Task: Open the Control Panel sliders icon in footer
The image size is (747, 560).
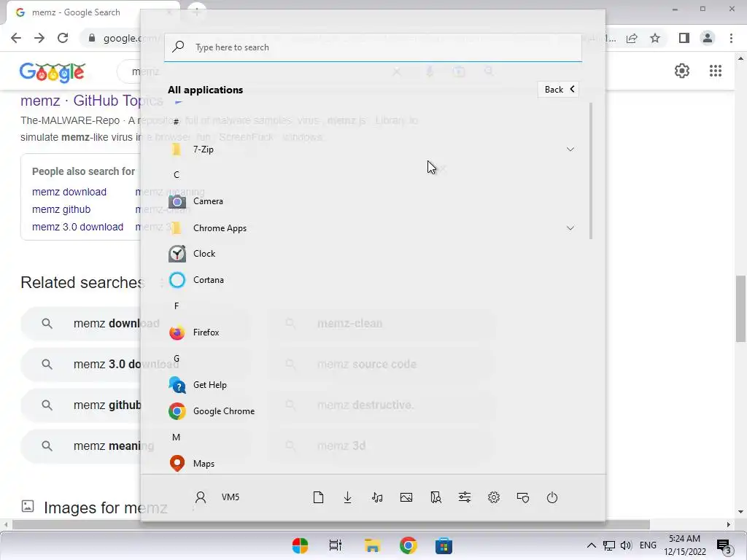Action: [465, 497]
